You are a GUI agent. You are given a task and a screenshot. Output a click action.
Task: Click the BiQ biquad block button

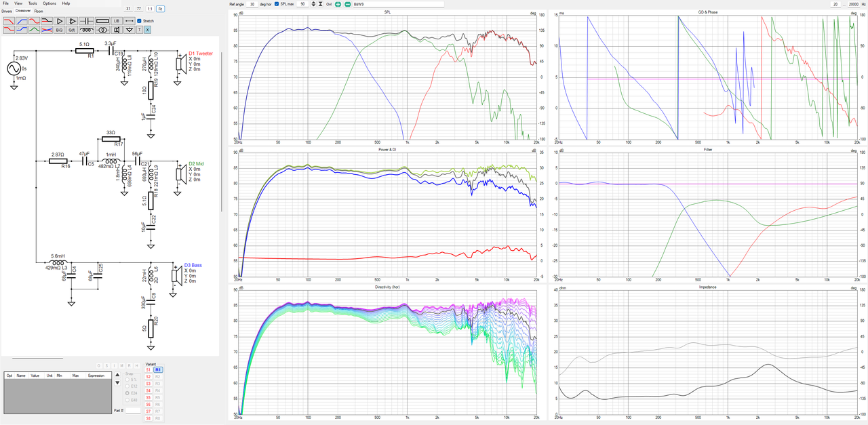click(x=60, y=30)
